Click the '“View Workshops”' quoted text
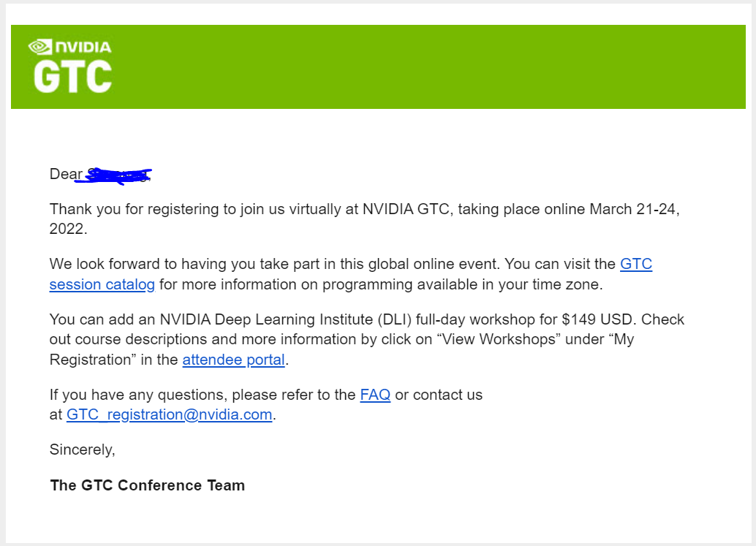756x546 pixels. 499,339
